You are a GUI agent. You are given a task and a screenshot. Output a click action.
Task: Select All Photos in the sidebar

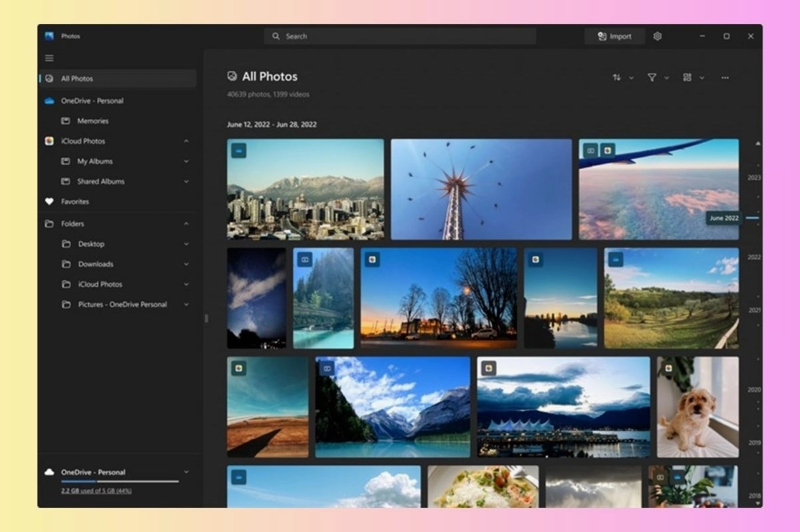tap(77, 78)
